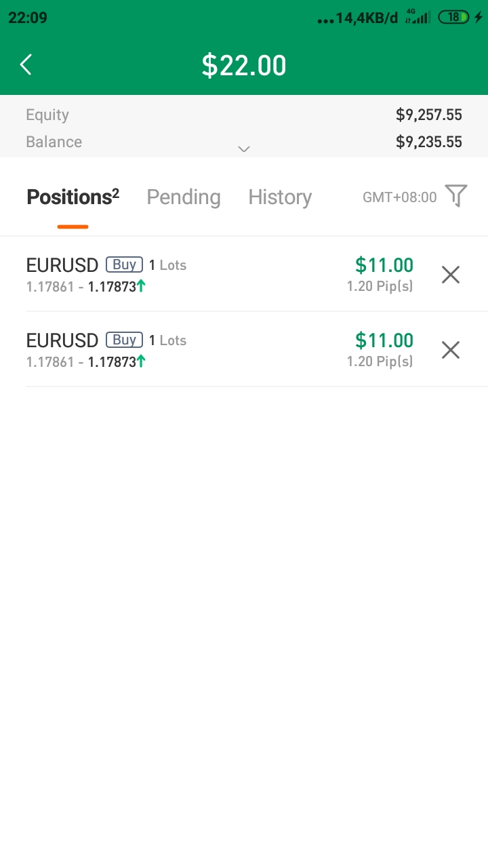The height and width of the screenshot is (868, 488).
Task: Tap the back arrow in header
Action: click(x=26, y=65)
